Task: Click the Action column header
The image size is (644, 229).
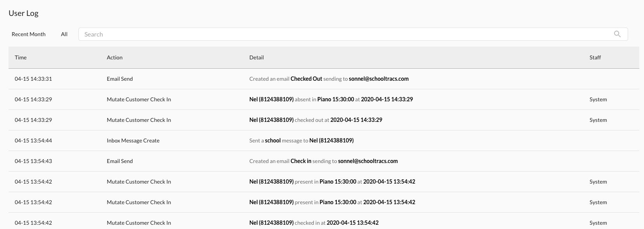Action: point(115,57)
